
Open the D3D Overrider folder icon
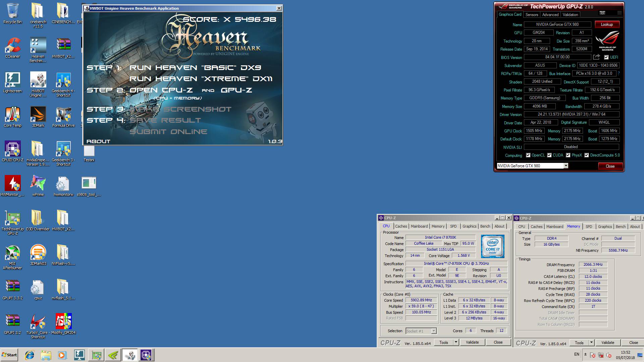(38, 220)
